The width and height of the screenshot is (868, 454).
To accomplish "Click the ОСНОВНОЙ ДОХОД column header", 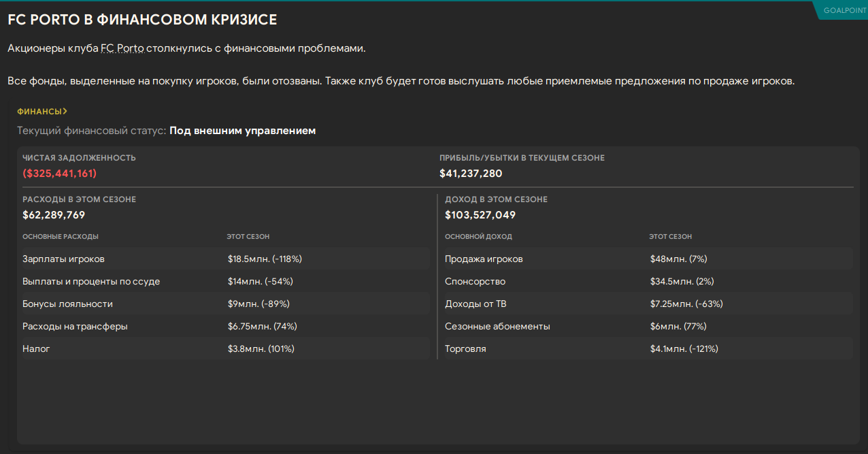I will click(x=478, y=237).
